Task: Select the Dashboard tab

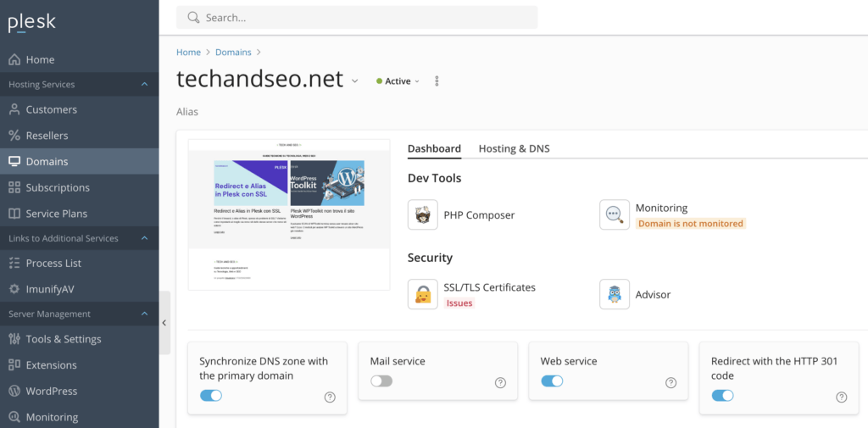Action: (x=434, y=148)
